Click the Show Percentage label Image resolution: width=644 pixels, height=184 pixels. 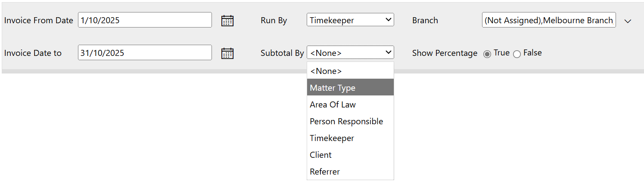tap(445, 53)
